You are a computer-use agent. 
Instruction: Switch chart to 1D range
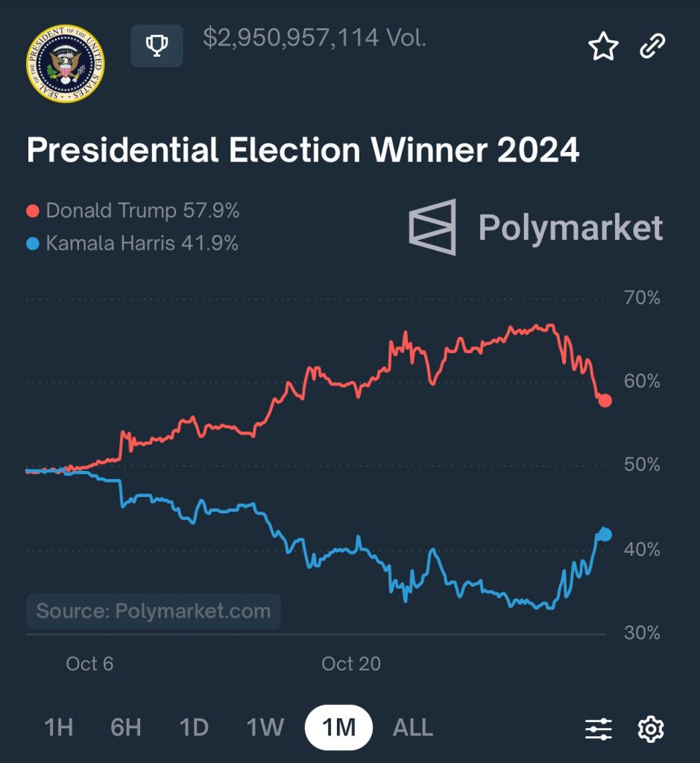194,727
